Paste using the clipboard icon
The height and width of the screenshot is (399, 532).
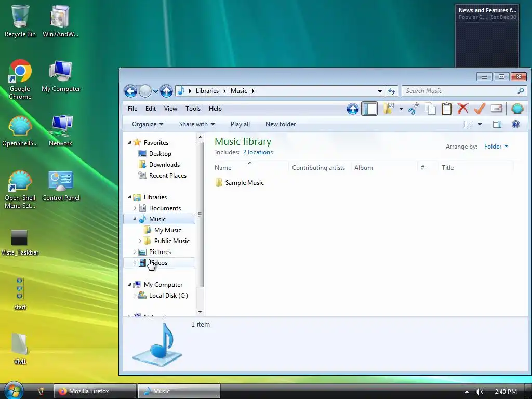coord(446,109)
